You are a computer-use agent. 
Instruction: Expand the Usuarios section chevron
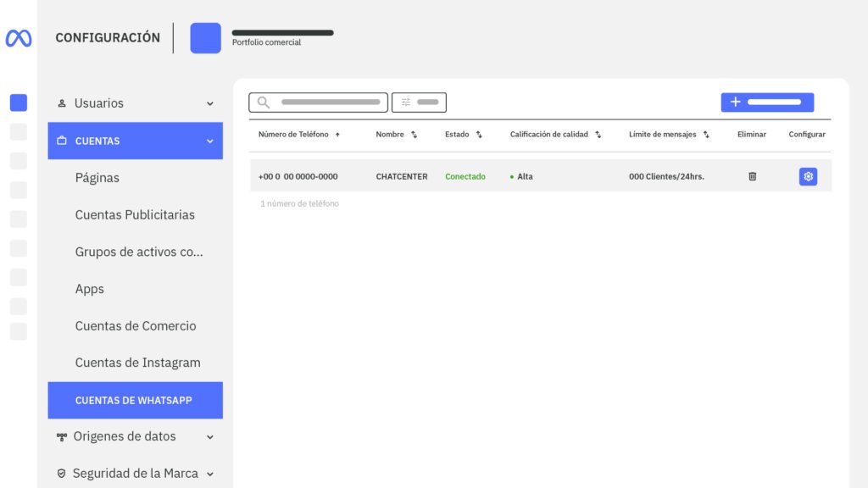pos(210,103)
